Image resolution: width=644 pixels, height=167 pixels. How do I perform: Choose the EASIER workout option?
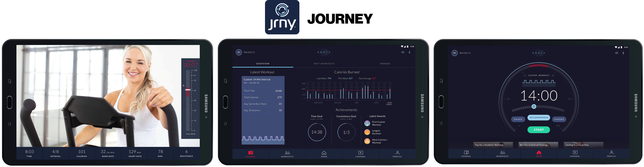tap(518, 119)
